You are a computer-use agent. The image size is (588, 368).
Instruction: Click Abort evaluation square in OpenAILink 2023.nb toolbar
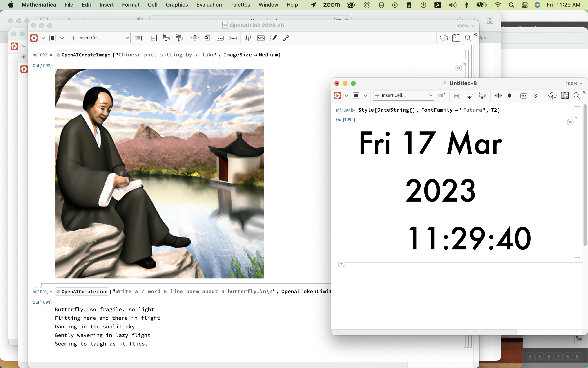click(x=53, y=38)
